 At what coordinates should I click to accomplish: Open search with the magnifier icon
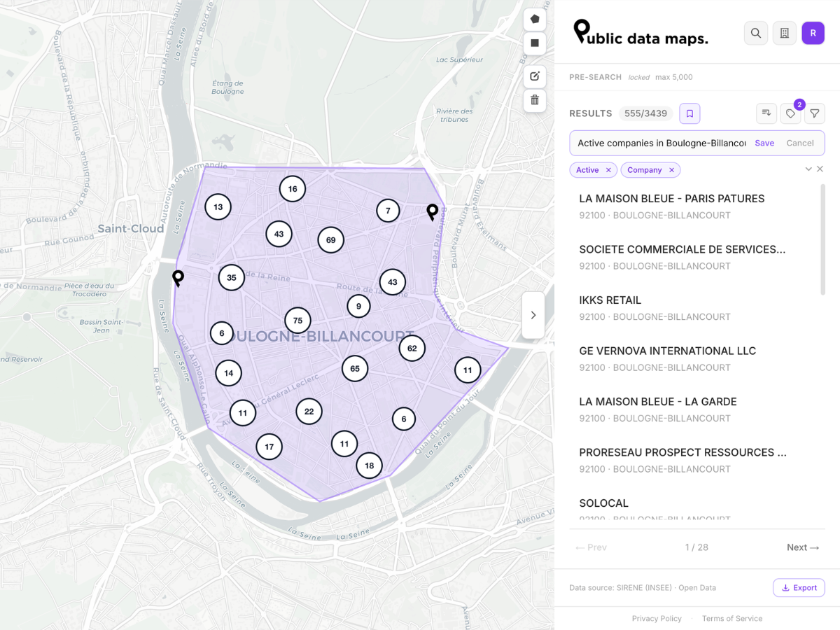(756, 33)
